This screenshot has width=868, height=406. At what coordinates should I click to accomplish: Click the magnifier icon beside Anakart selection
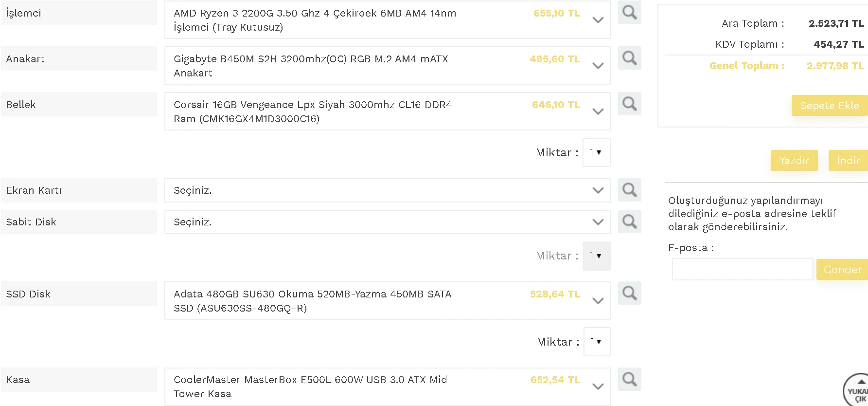click(x=629, y=58)
